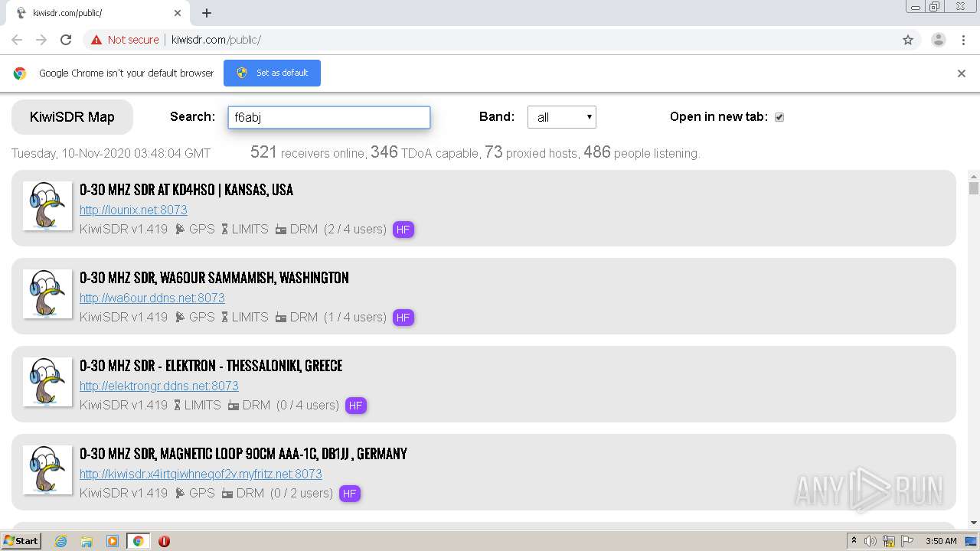The height and width of the screenshot is (551, 980).
Task: Click the 3:50 AM taskbar clock
Action: [x=941, y=541]
